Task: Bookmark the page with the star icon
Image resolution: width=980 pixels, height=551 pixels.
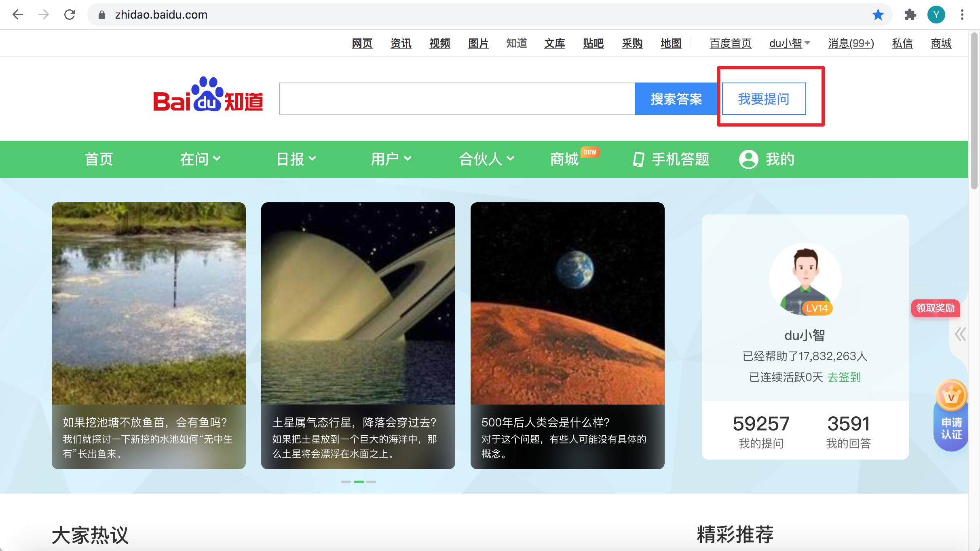Action: pos(878,15)
